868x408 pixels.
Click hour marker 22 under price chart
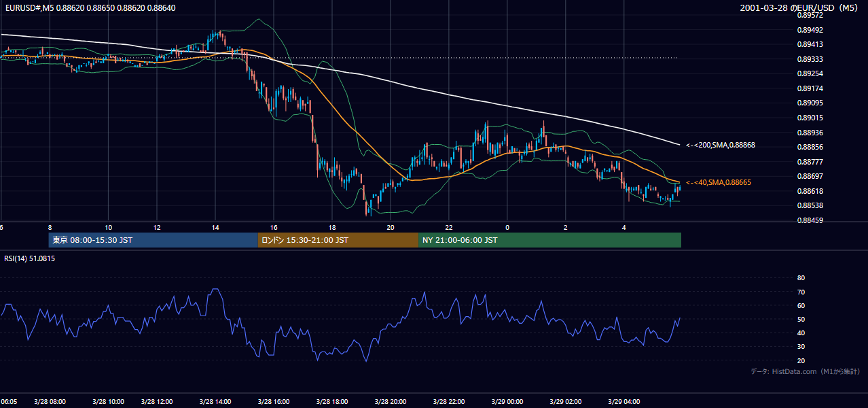tap(449, 227)
